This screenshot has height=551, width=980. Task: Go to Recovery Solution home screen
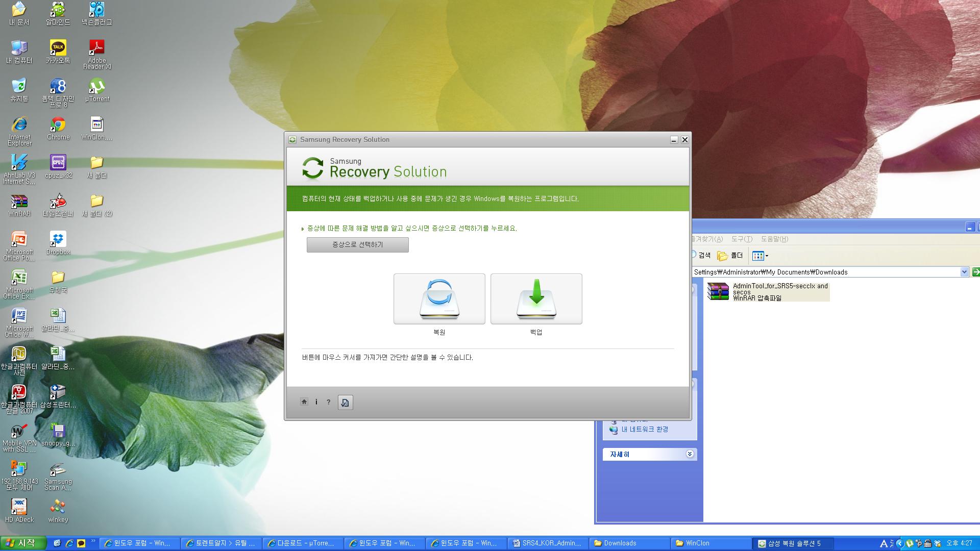(304, 402)
